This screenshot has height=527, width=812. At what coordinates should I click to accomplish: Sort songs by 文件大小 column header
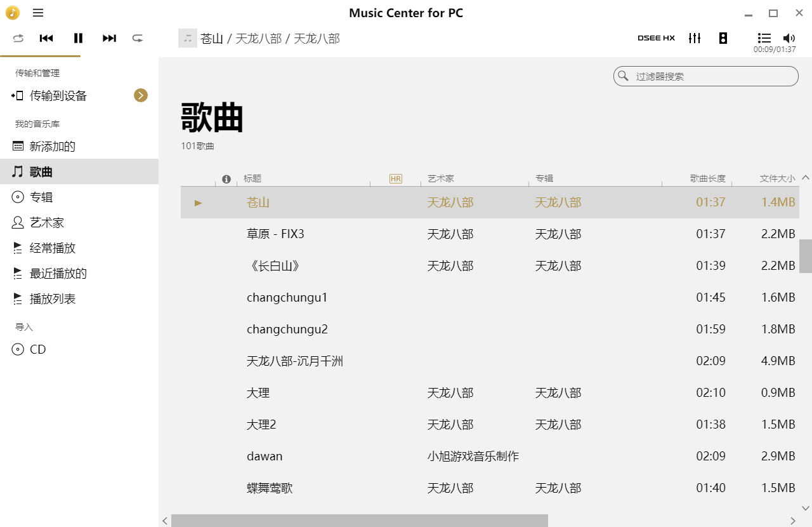pyautogui.click(x=777, y=179)
